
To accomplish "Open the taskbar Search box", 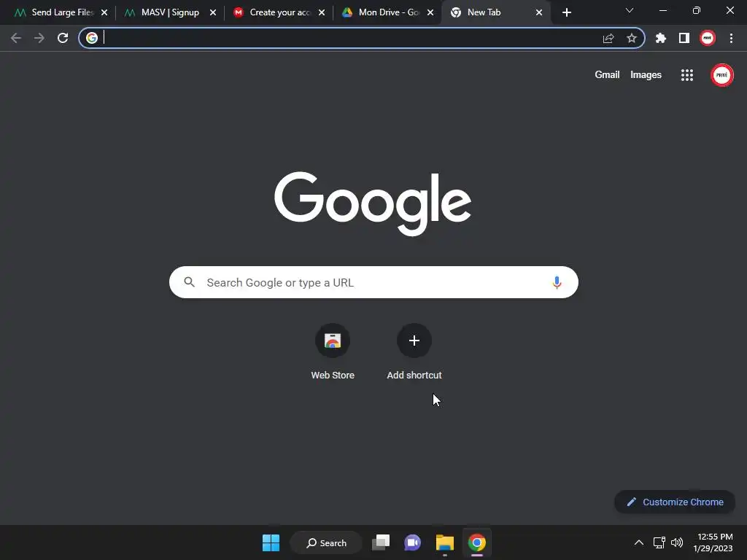I will (326, 542).
